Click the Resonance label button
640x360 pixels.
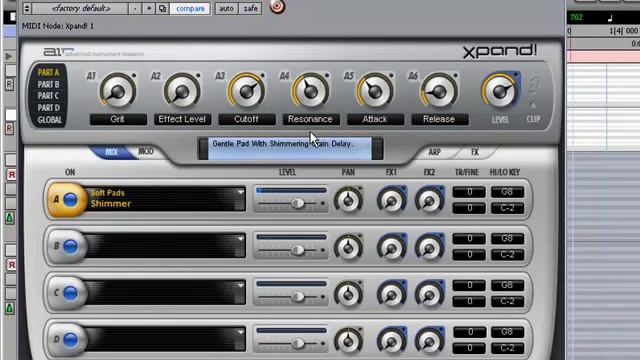[x=311, y=119]
